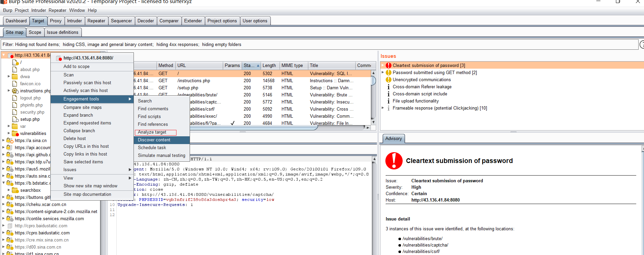
Task: Open the View submenu in context menu
Action: pyautogui.click(x=92, y=178)
